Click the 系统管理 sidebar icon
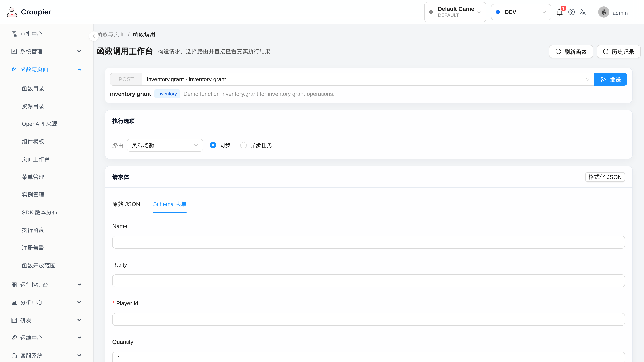The height and width of the screenshot is (362, 644). click(x=14, y=51)
